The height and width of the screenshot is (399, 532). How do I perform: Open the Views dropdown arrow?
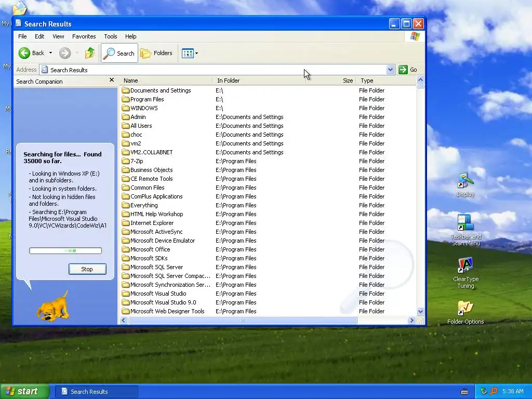pos(196,54)
